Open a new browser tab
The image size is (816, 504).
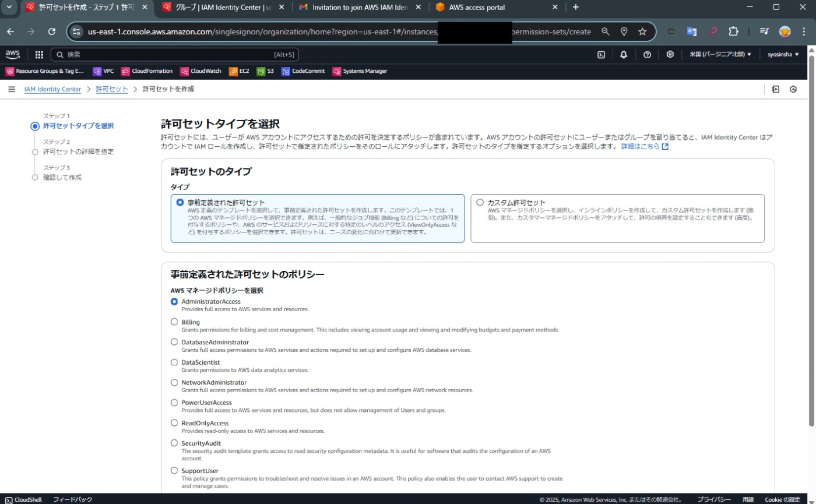pos(576,7)
